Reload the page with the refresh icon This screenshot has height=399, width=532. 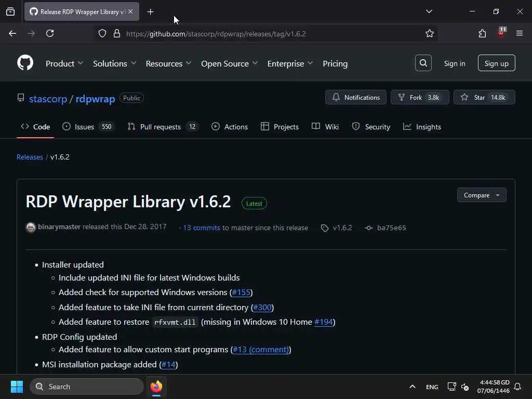50,33
